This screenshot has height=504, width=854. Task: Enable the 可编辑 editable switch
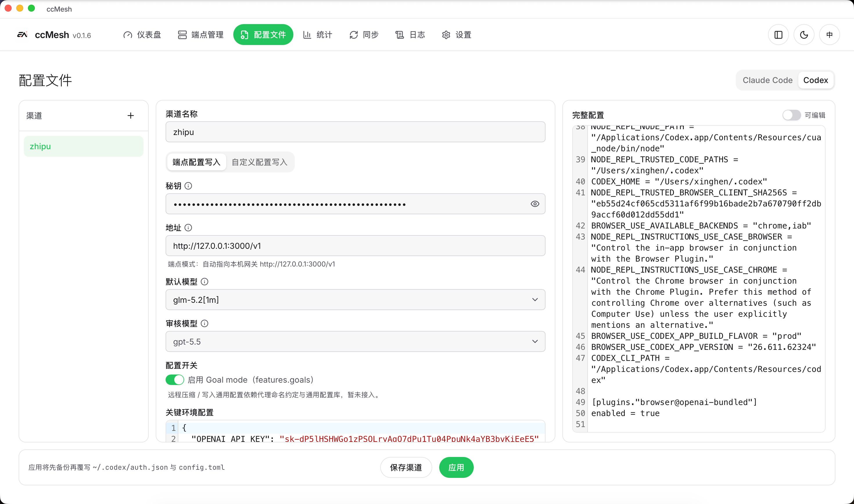[792, 115]
